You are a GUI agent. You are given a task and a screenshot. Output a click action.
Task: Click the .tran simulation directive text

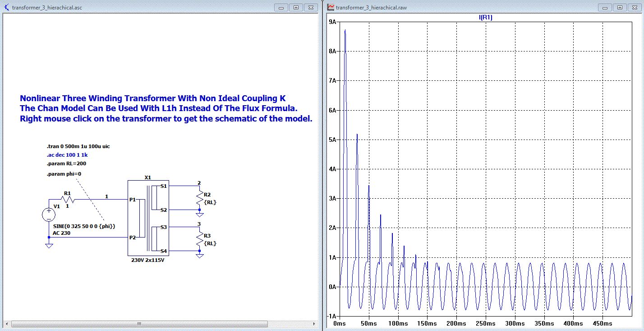click(x=78, y=147)
